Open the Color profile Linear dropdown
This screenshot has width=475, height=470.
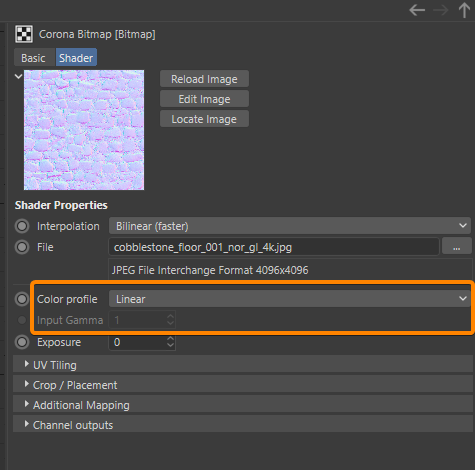pos(290,299)
